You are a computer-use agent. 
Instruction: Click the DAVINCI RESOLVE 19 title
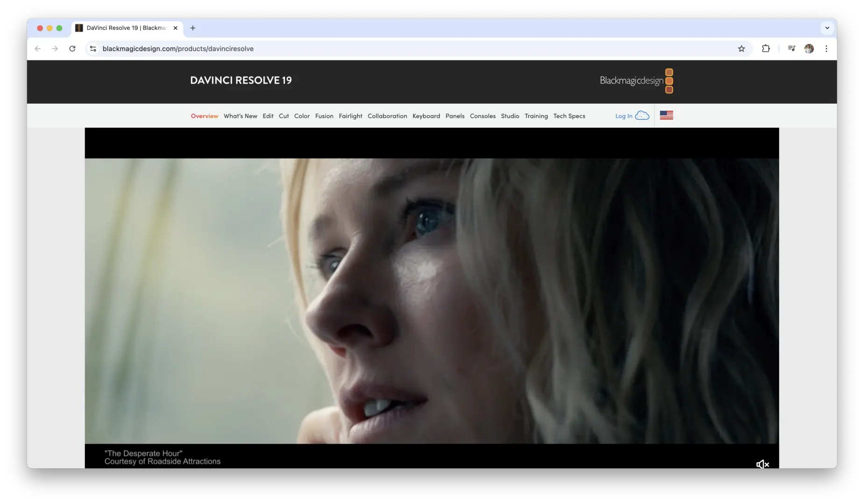point(241,80)
